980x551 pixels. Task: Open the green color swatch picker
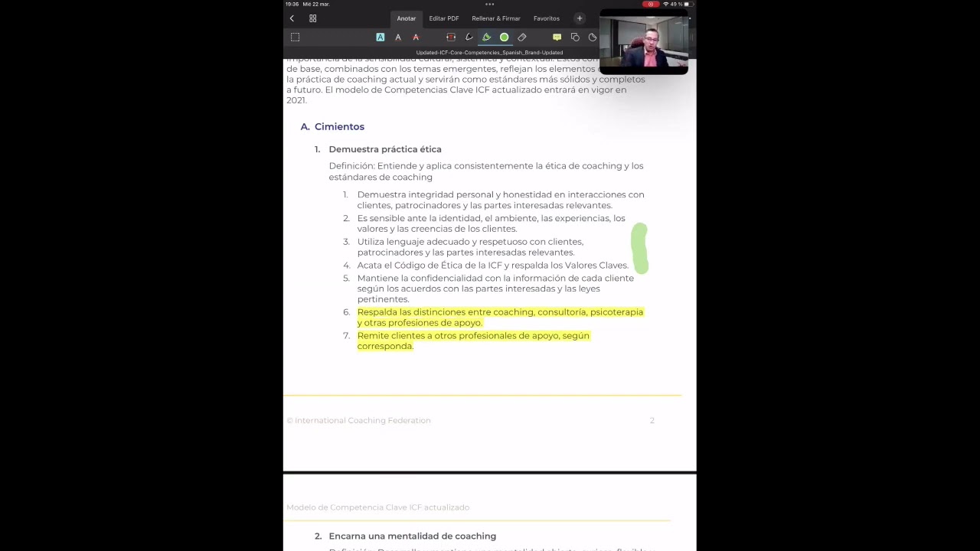pos(504,37)
